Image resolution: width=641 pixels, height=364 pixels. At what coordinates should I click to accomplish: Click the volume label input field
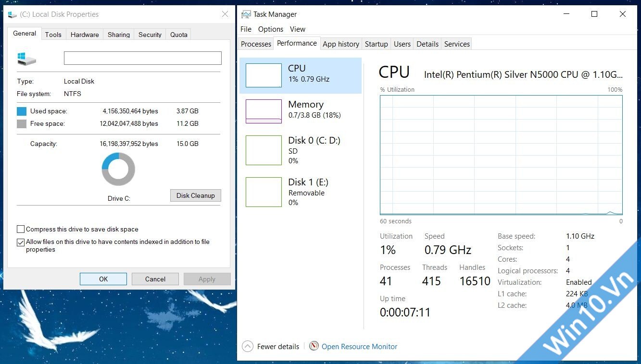tap(142, 58)
